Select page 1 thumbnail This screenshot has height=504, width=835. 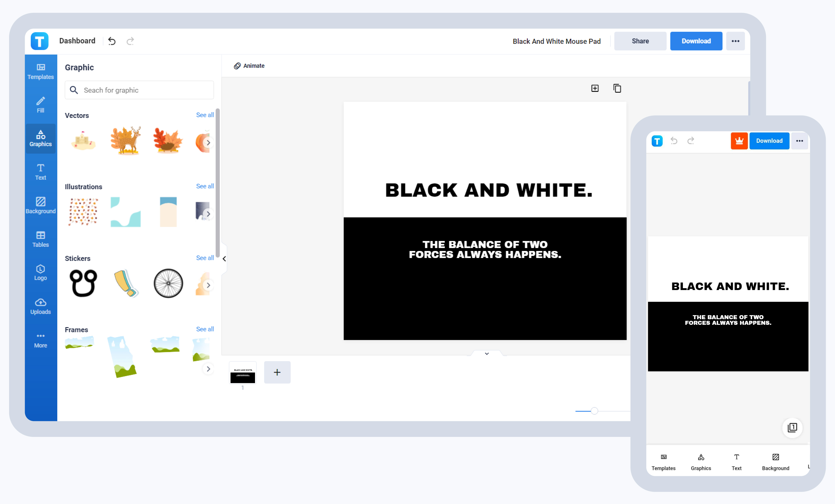point(243,373)
